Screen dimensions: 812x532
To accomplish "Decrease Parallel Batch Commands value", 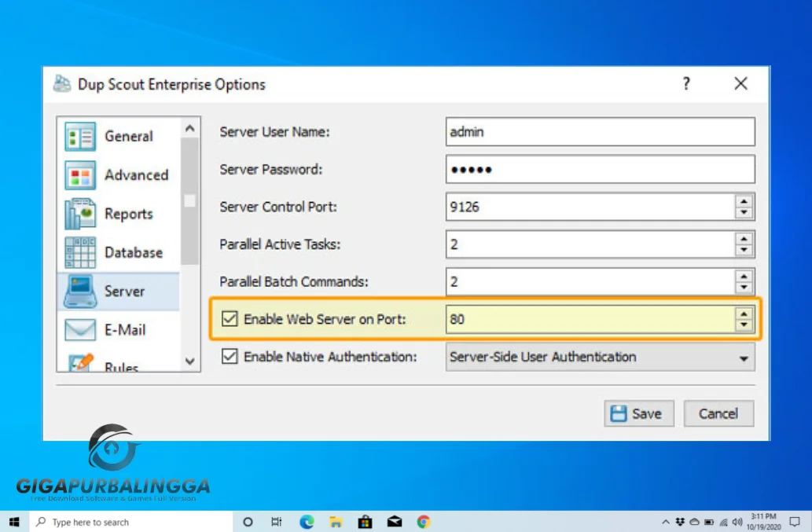I will 744,288.
